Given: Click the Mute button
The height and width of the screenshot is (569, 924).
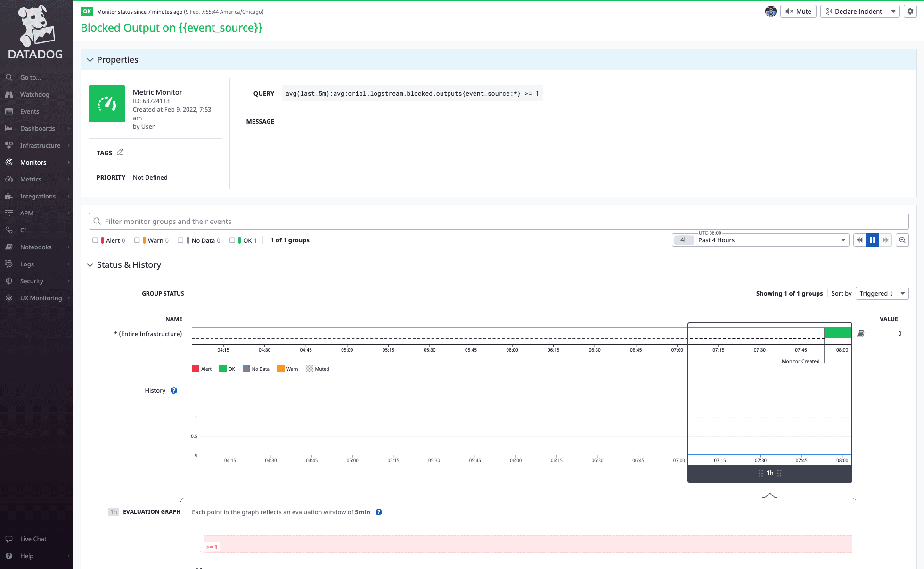Looking at the screenshot, I should tap(798, 11).
